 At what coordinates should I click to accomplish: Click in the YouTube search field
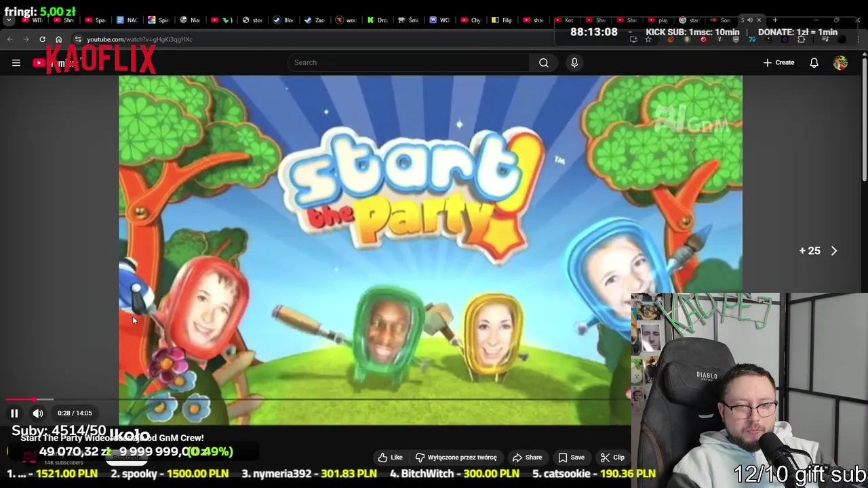click(x=409, y=63)
